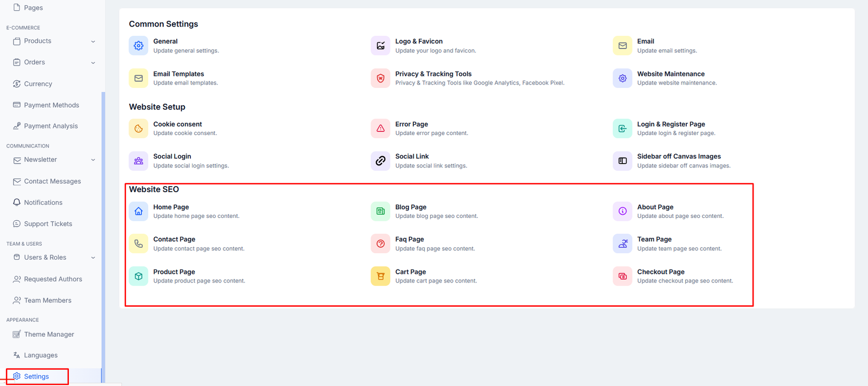Screen dimensions: 868x386
Task: Click the Sidebar off Canvas Images icon
Action: [x=622, y=160]
